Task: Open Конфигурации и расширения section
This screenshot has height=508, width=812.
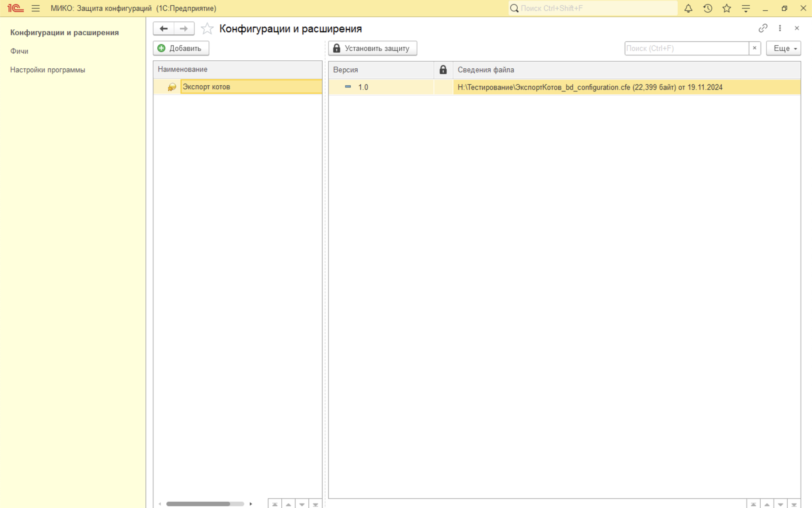Action: [x=64, y=32]
